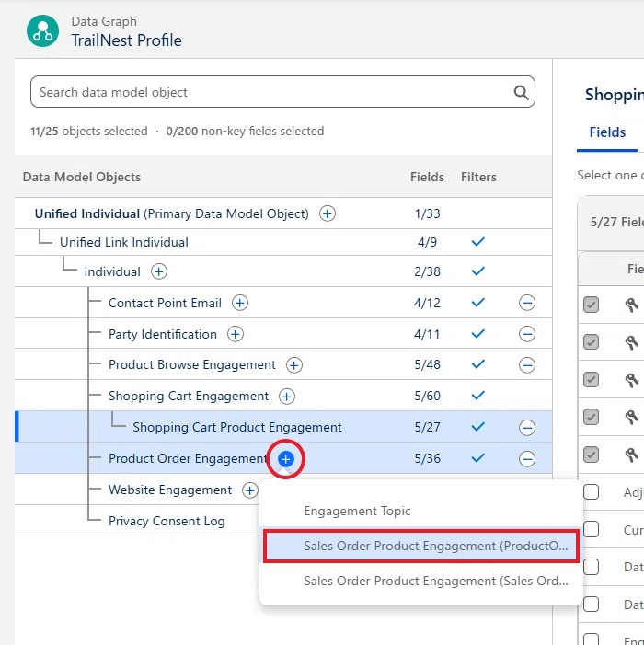Click the 5/36 fields count
The width and height of the screenshot is (644, 645).
coord(427,458)
